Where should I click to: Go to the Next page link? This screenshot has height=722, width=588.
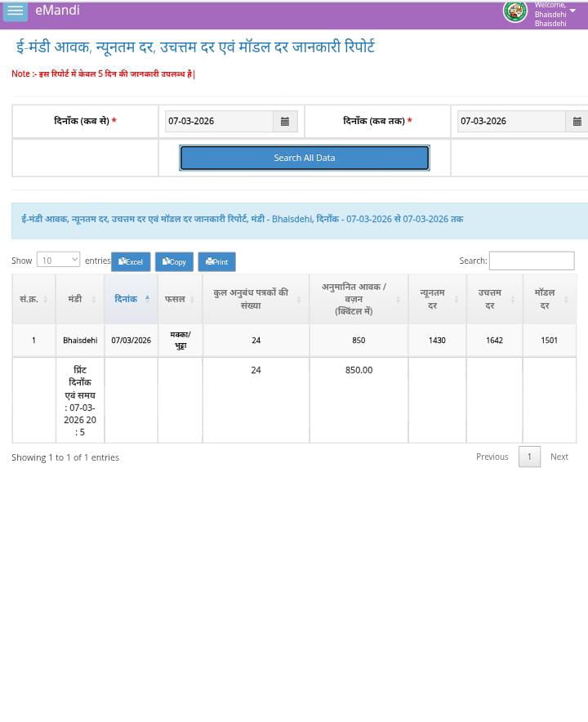click(x=559, y=457)
